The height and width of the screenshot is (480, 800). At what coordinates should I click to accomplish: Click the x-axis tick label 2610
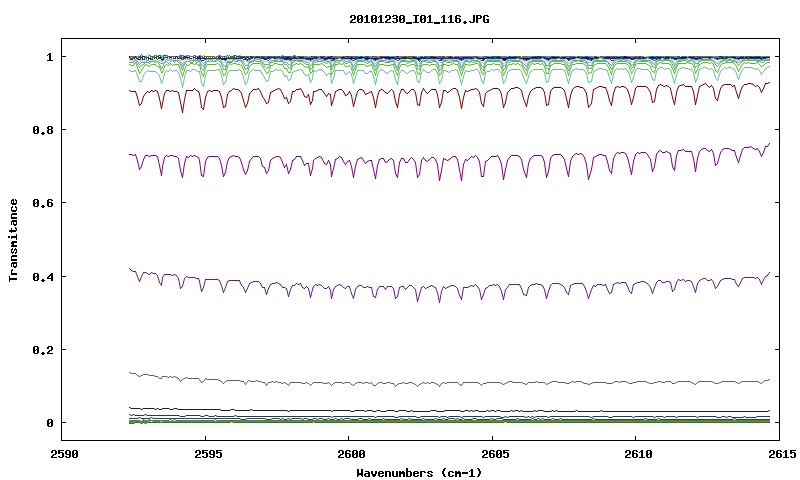point(638,454)
